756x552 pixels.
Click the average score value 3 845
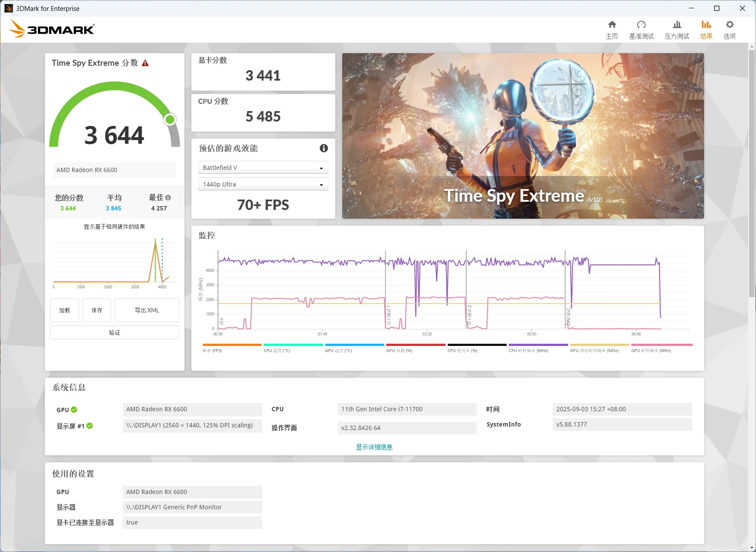click(x=113, y=208)
